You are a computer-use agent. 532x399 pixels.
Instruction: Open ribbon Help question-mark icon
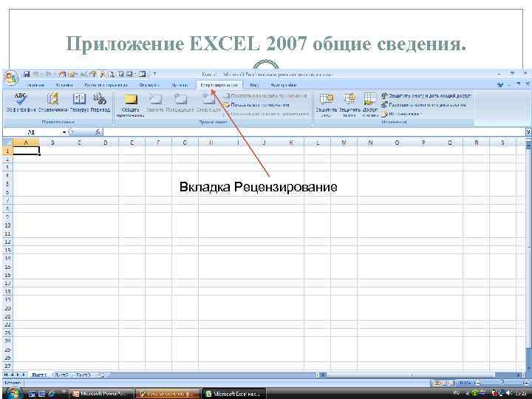[500, 84]
